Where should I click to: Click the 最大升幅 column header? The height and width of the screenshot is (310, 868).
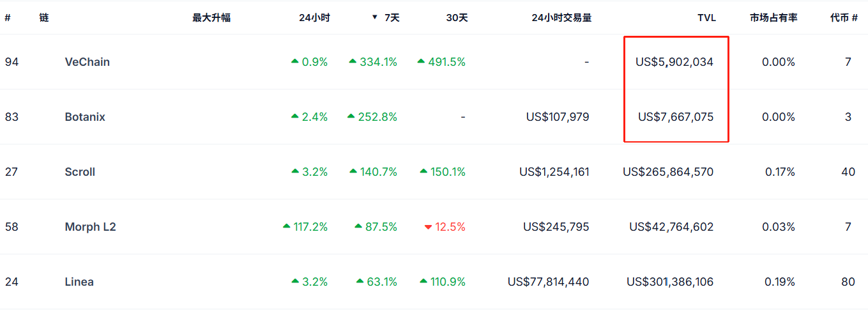pyautogui.click(x=211, y=18)
